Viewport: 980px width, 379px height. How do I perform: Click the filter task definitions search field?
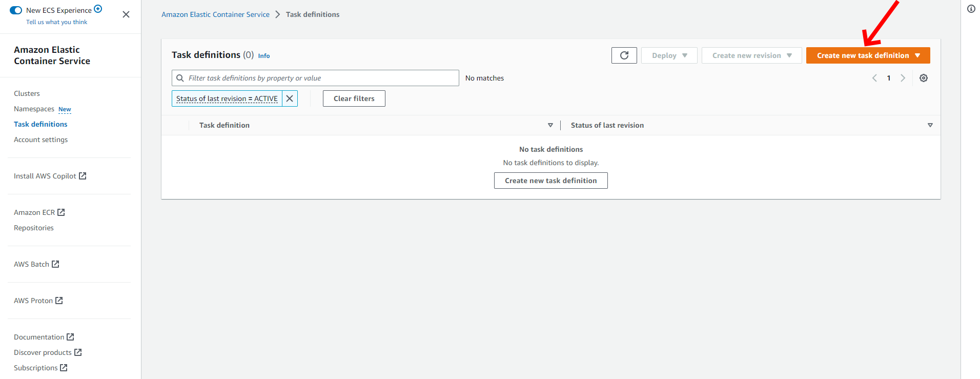pos(315,78)
